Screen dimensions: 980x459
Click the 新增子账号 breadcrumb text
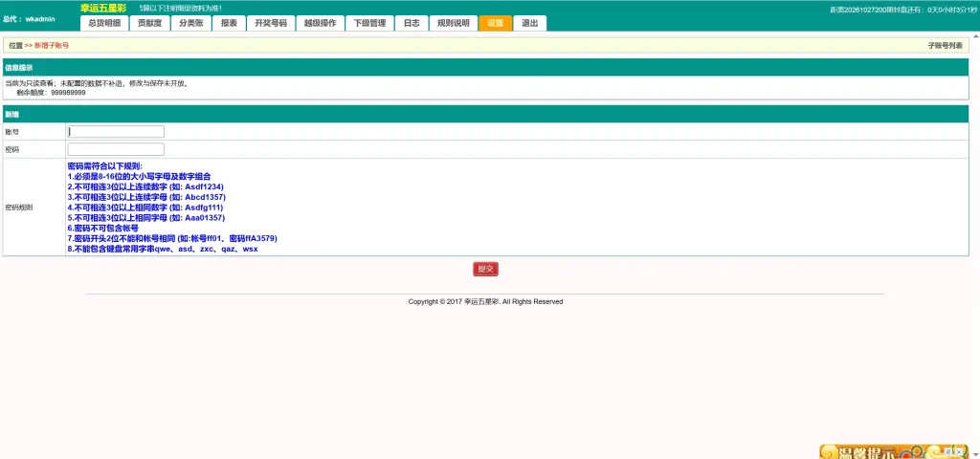52,46
